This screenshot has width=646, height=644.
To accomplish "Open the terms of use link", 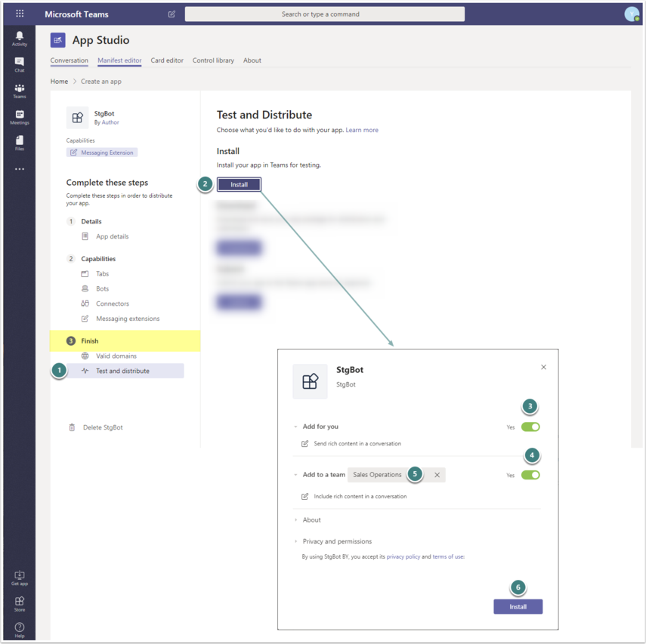I will (448, 556).
